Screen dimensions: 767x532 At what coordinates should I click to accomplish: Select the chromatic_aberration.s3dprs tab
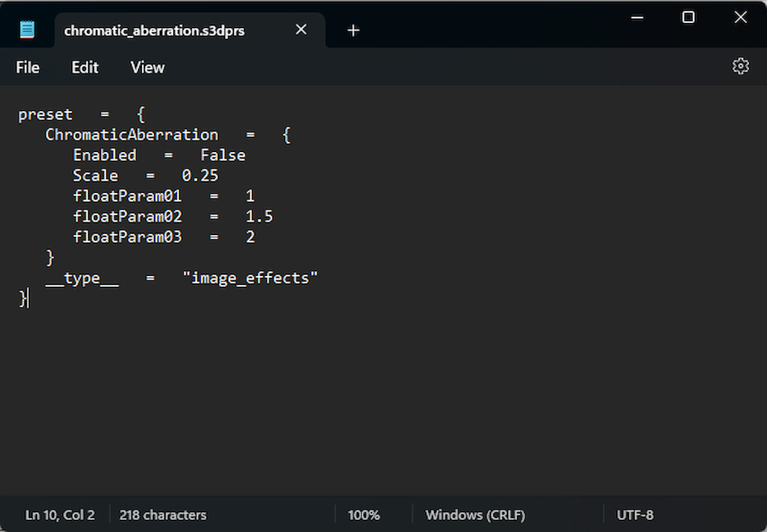point(155,30)
